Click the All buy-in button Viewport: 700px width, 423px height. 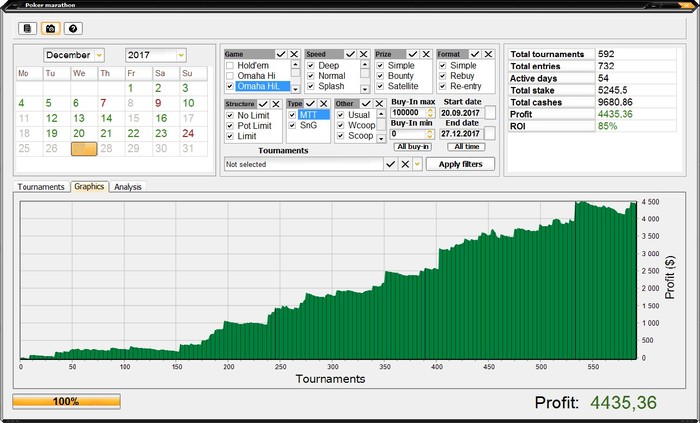coord(412,147)
